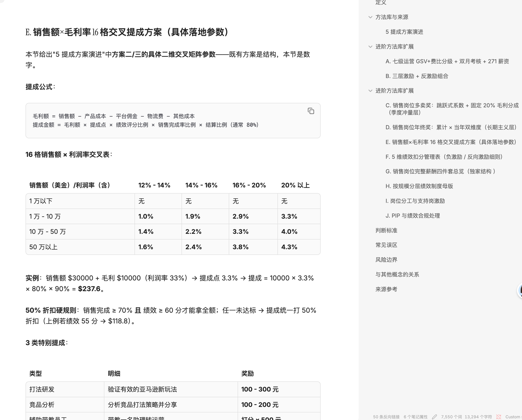
Task: Jump to 5 提成方案演进 in outline
Action: [404, 32]
